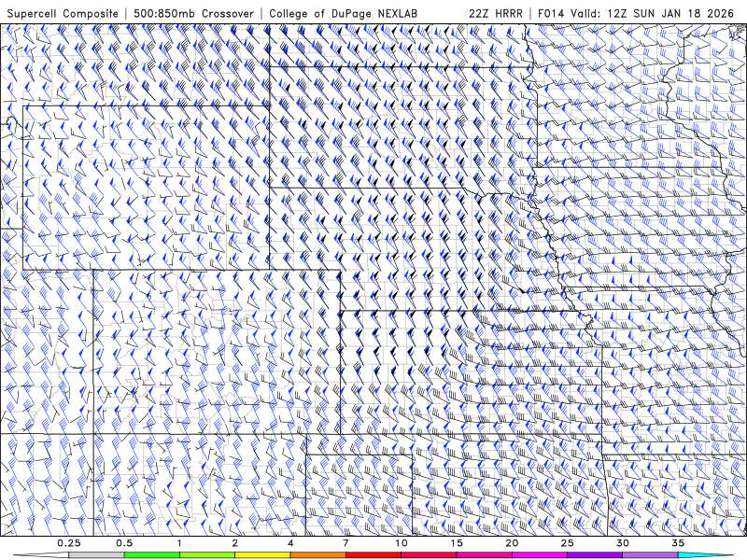
Task: Click the 0.25 legend value
Action: tap(69, 543)
